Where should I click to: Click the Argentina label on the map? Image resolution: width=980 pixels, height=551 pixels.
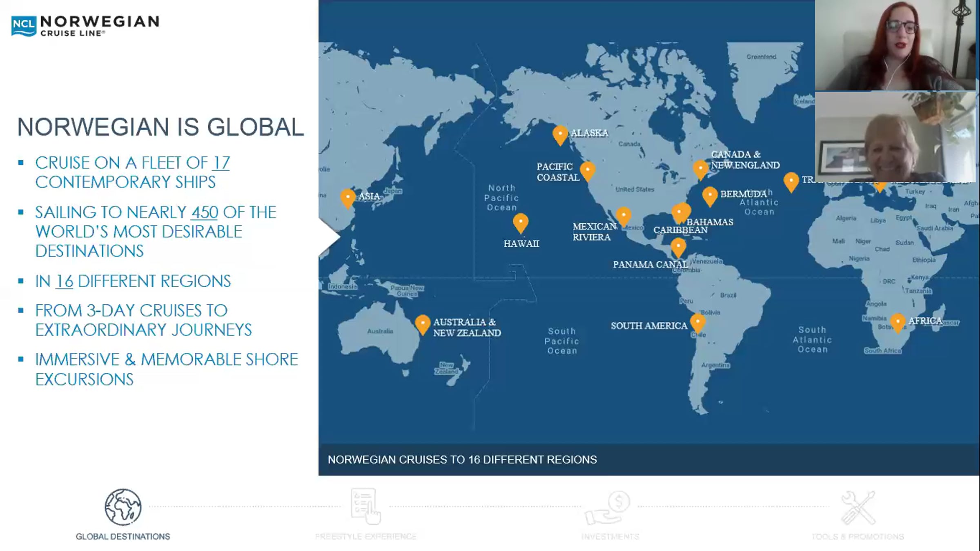pos(715,365)
